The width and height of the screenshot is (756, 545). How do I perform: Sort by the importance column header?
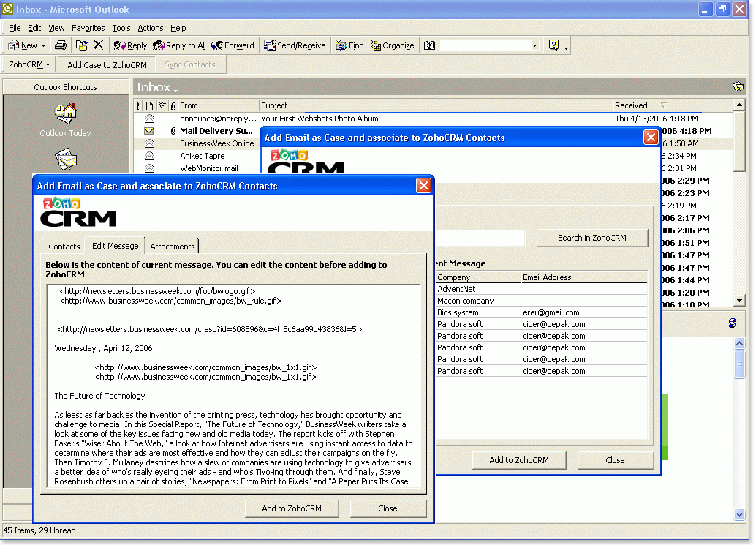(138, 105)
